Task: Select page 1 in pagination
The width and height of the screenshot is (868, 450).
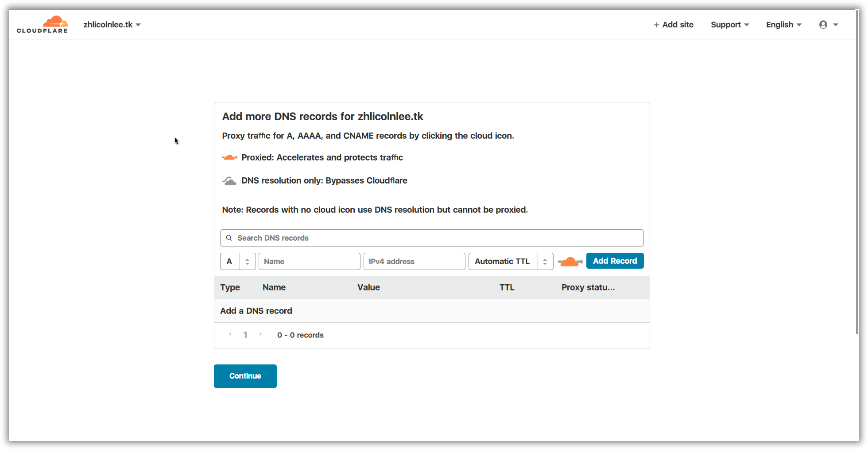Action: [x=245, y=335]
